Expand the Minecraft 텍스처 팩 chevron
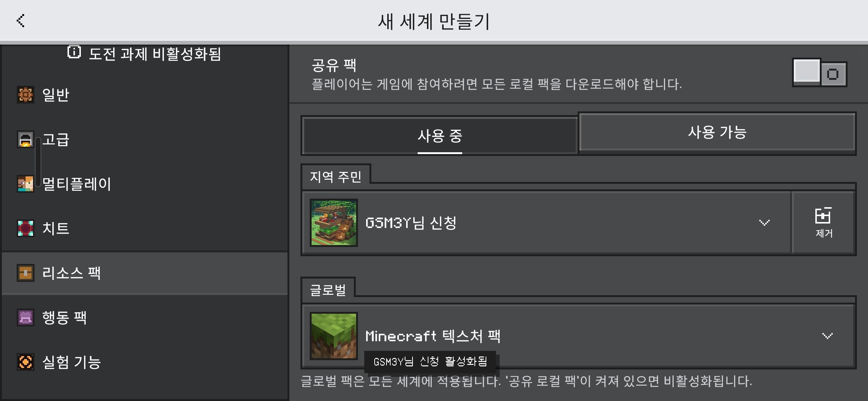Viewport: 868px width, 401px height. tap(828, 336)
